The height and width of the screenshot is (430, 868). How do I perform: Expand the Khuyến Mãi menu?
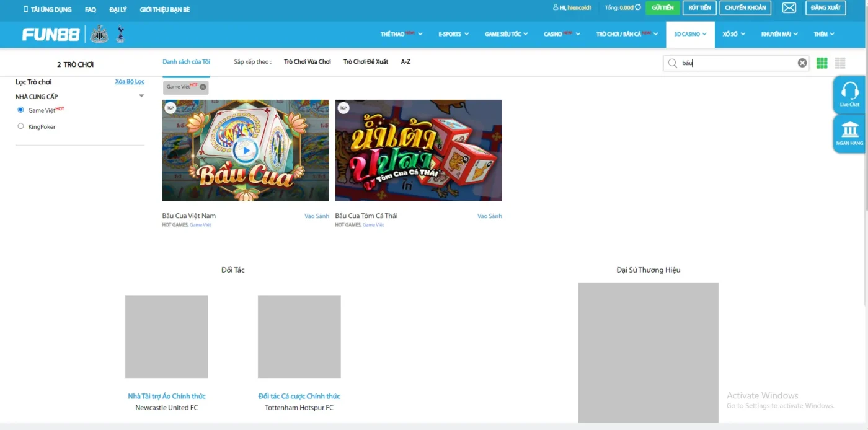[x=779, y=34]
